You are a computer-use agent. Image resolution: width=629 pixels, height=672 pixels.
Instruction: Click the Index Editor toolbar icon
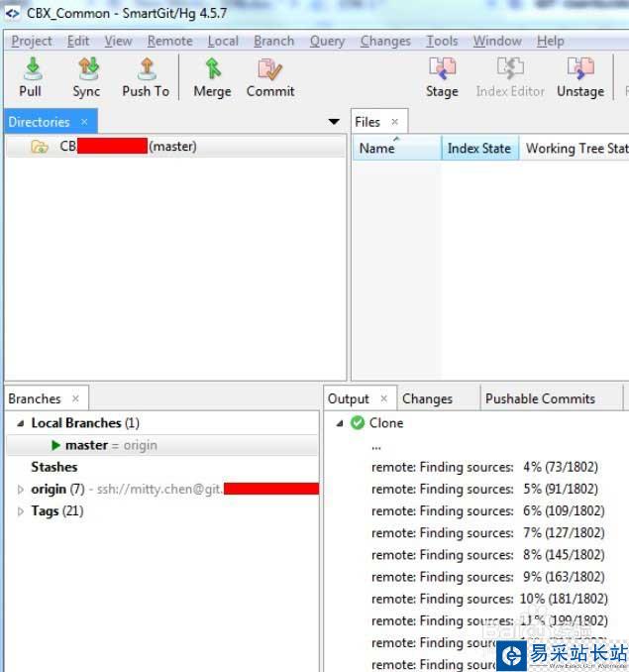tap(510, 68)
